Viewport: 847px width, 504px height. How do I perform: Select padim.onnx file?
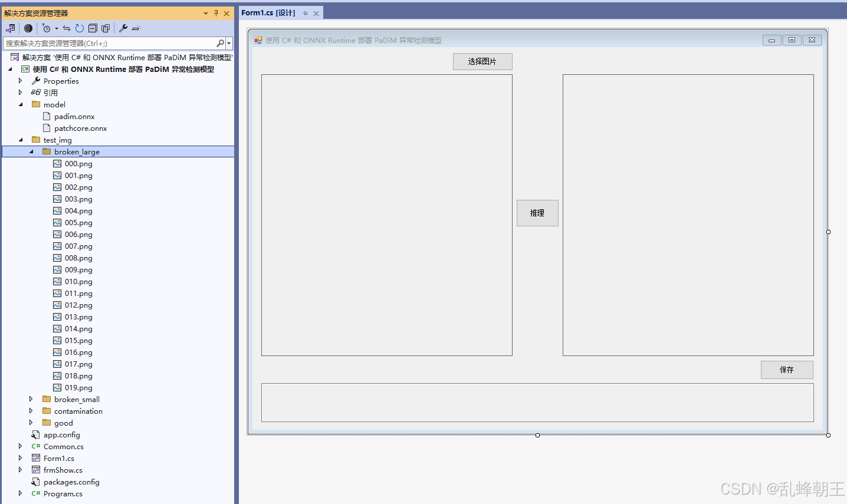point(74,116)
